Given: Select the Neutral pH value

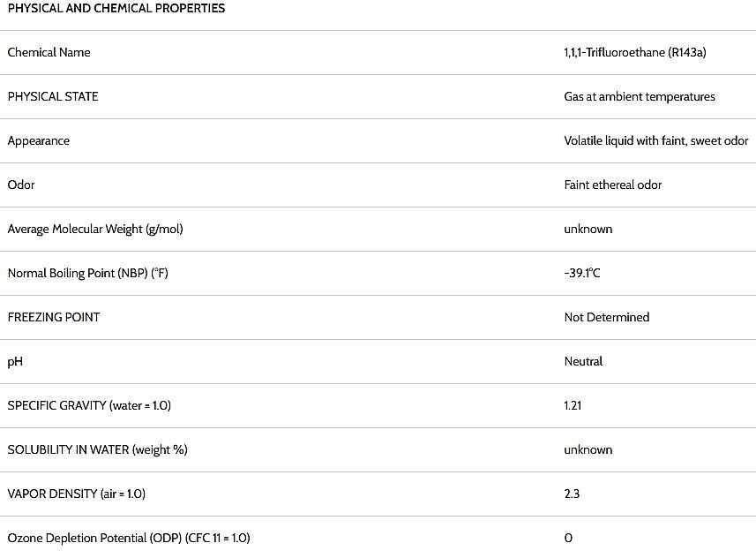Looking at the screenshot, I should click(x=583, y=361).
